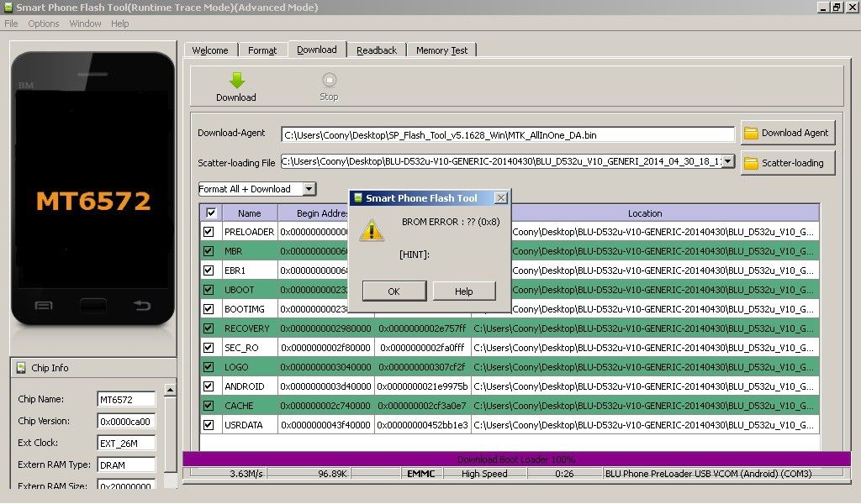Uncheck the PRELOADER checkbox
This screenshot has width=861, height=504.
coord(209,232)
